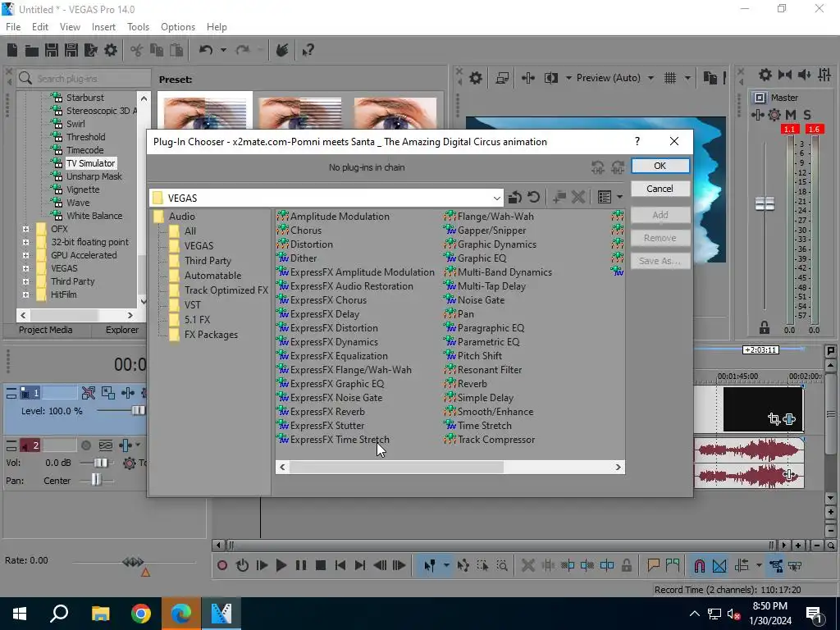The image size is (840, 630).
Task: Expand the 32-bit floating point folder
Action: pyautogui.click(x=25, y=242)
